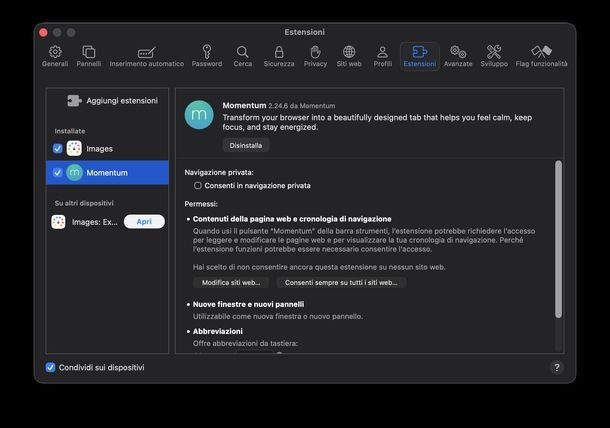Open the Sicurezza tab
The height and width of the screenshot is (428, 610).
click(x=279, y=56)
